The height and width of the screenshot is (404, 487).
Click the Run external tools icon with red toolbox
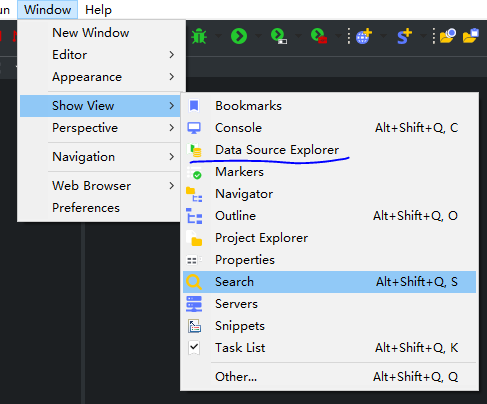coord(319,36)
